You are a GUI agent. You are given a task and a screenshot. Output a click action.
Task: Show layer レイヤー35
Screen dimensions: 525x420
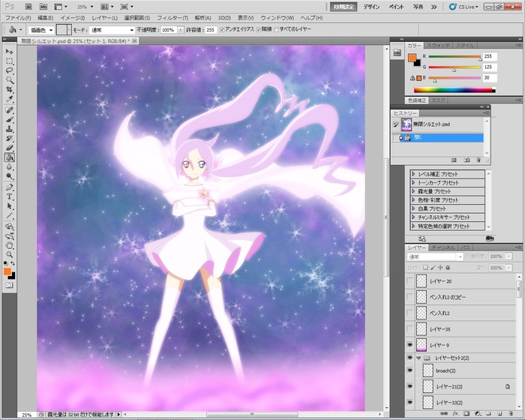(x=409, y=329)
